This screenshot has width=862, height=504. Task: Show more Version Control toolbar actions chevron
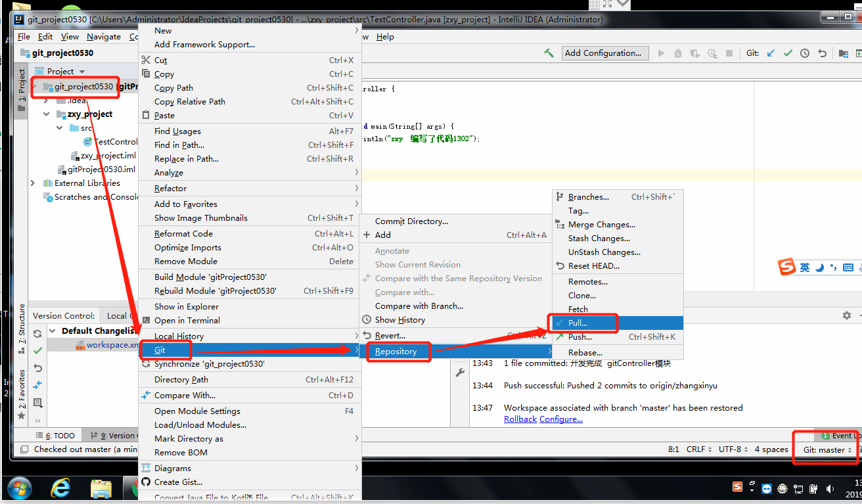point(37,421)
